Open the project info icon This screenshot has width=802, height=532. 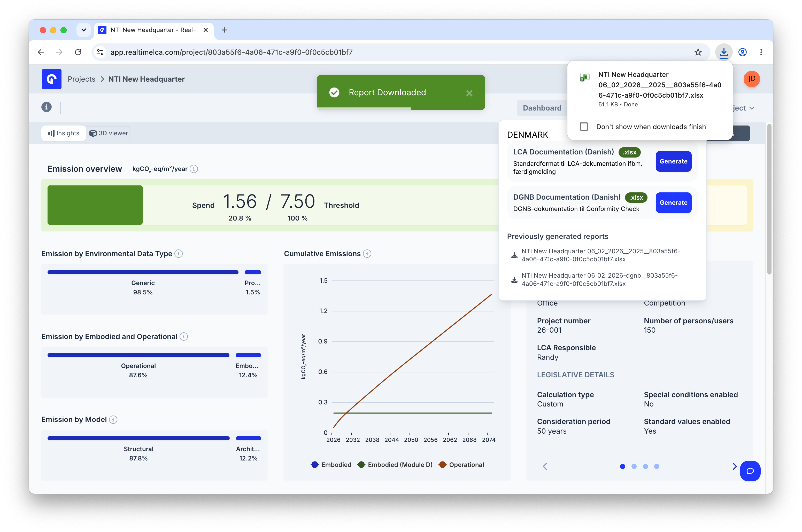click(x=47, y=107)
